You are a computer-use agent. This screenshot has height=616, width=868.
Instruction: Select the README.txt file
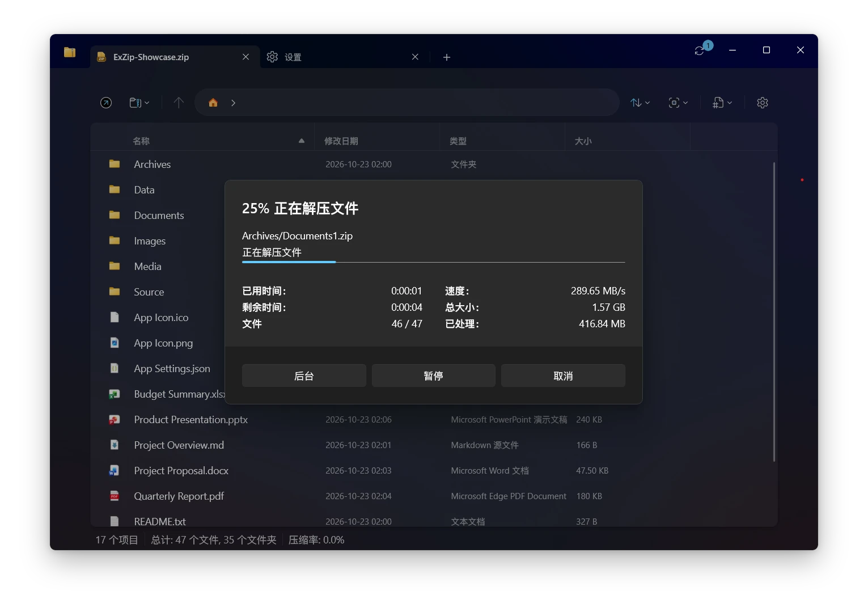point(434,521)
